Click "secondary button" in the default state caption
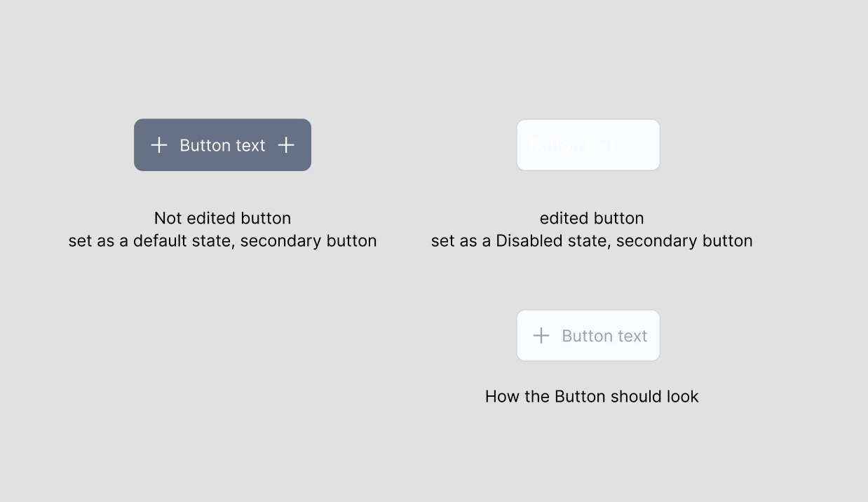The width and height of the screenshot is (868, 502). coord(308,240)
